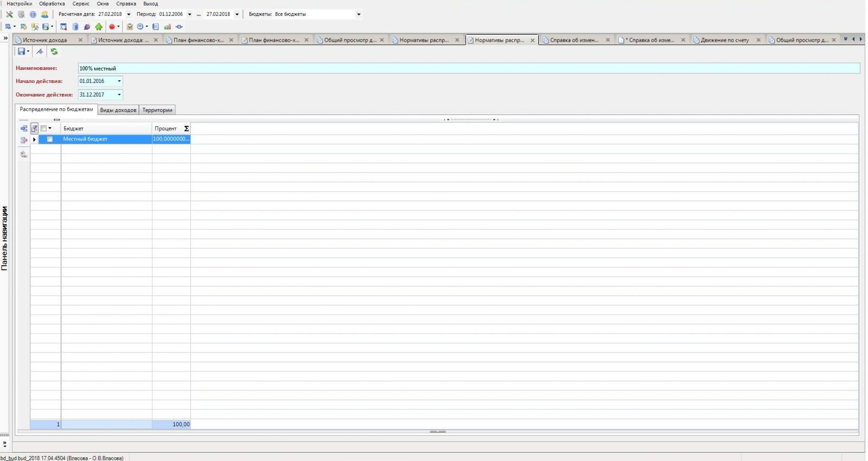The height and width of the screenshot is (461, 868).
Task: Open the Окончание действия date dropdown
Action: tap(119, 94)
